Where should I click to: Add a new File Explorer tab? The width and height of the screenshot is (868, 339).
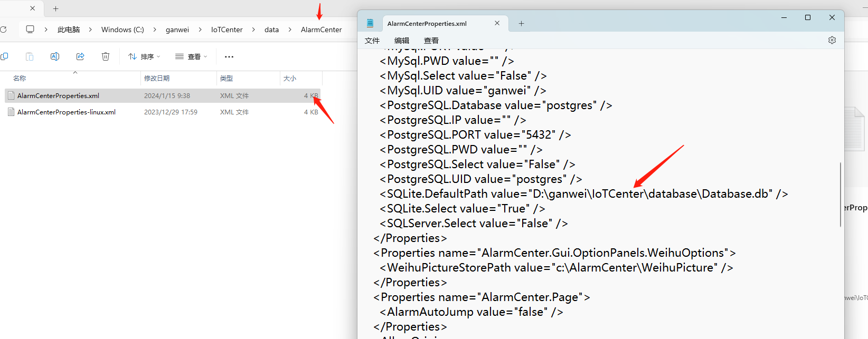point(55,8)
